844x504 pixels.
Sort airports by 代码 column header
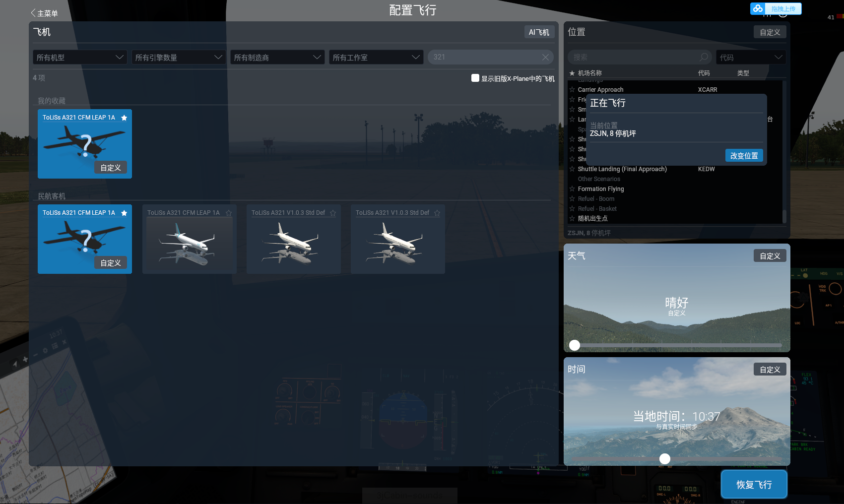click(704, 73)
